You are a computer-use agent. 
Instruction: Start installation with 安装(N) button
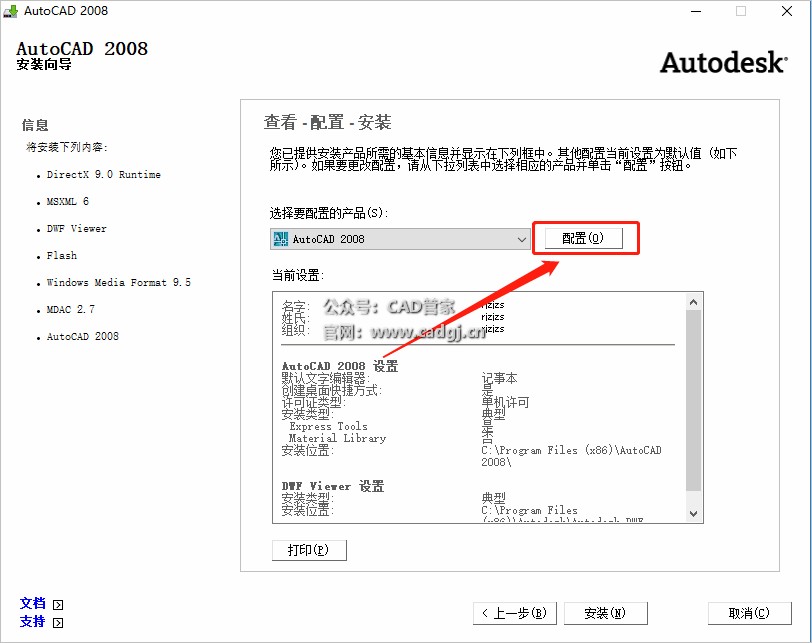click(x=605, y=613)
